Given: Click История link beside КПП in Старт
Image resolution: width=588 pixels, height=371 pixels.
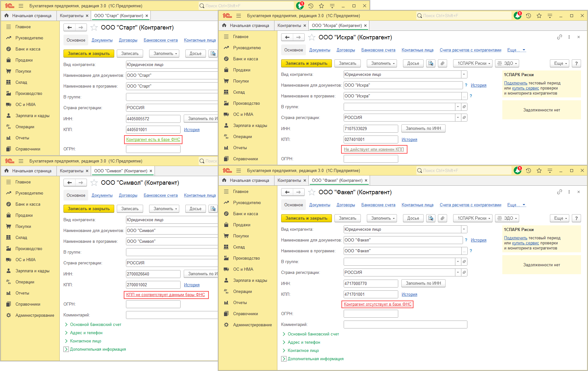Looking at the screenshot, I should 192,130.
